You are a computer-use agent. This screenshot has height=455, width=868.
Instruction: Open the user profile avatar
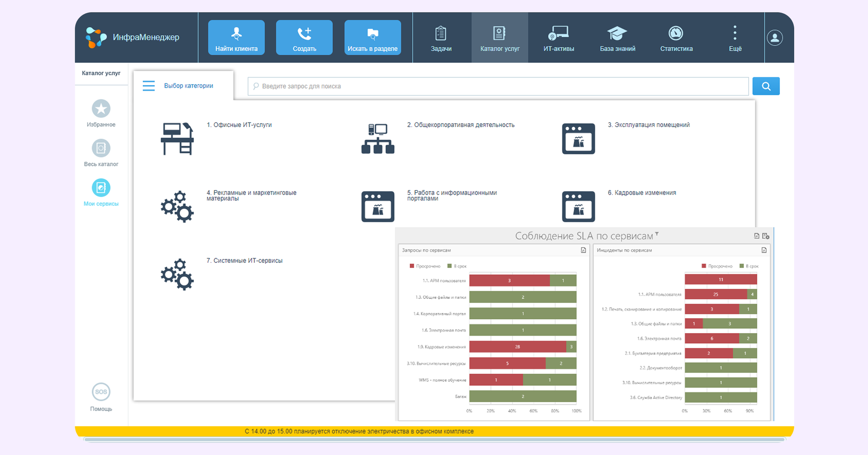(x=774, y=38)
